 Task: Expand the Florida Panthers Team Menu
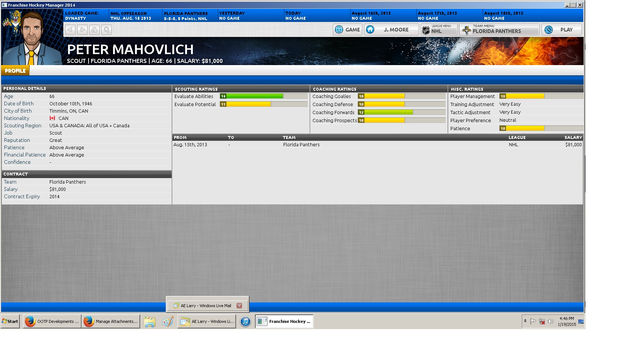(x=499, y=30)
